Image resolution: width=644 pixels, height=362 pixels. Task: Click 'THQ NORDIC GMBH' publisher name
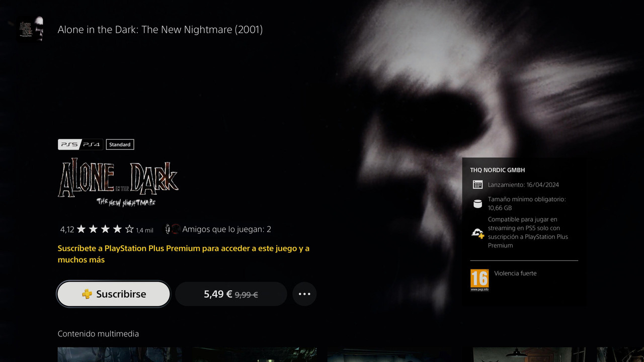click(x=498, y=170)
